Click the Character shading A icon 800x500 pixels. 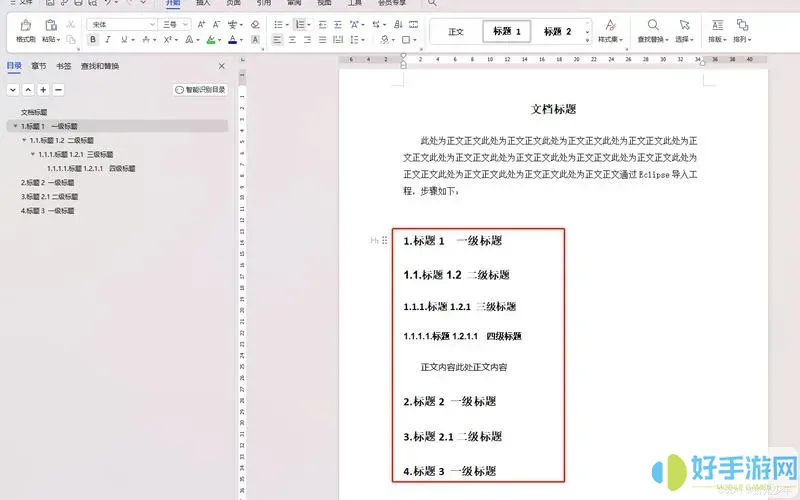pos(255,40)
